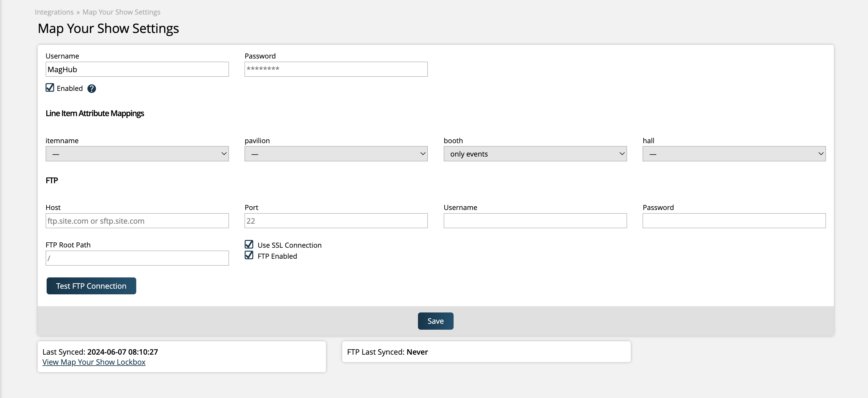Select the masked Password field
868x398 pixels.
(336, 69)
